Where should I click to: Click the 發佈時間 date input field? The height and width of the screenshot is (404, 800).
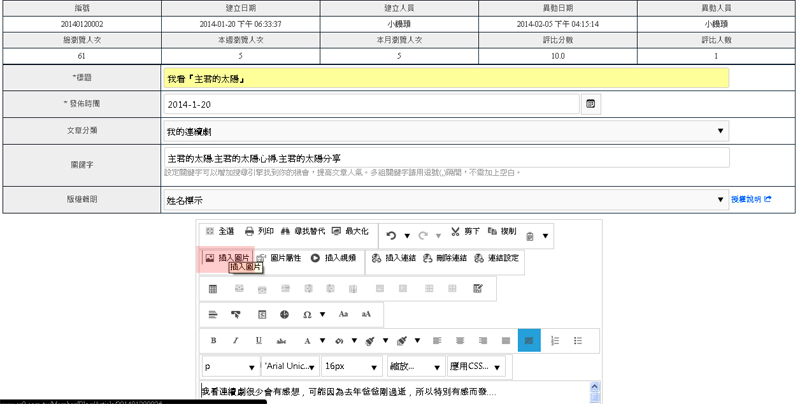[371, 104]
